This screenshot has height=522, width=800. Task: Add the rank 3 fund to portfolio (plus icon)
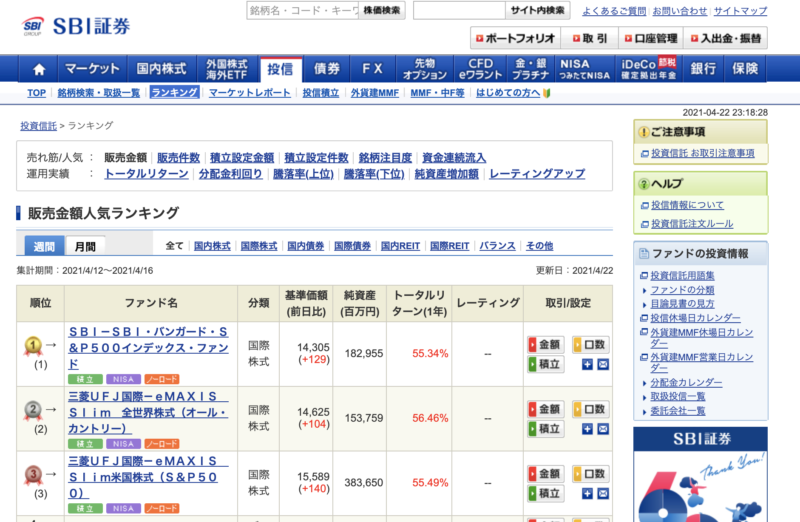tap(587, 493)
